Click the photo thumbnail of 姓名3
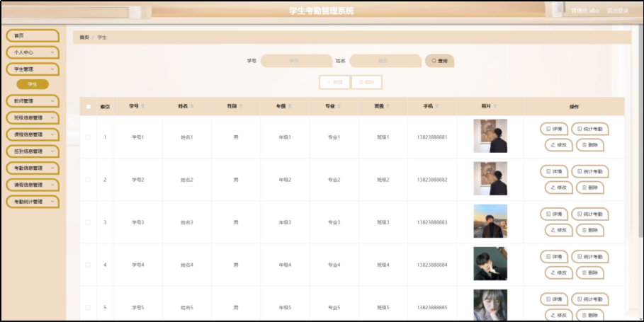 point(490,221)
